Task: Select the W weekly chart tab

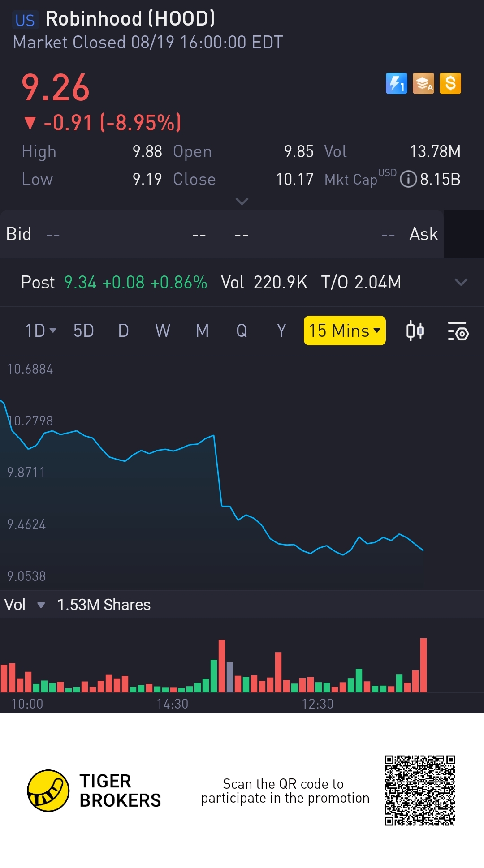Action: click(163, 331)
